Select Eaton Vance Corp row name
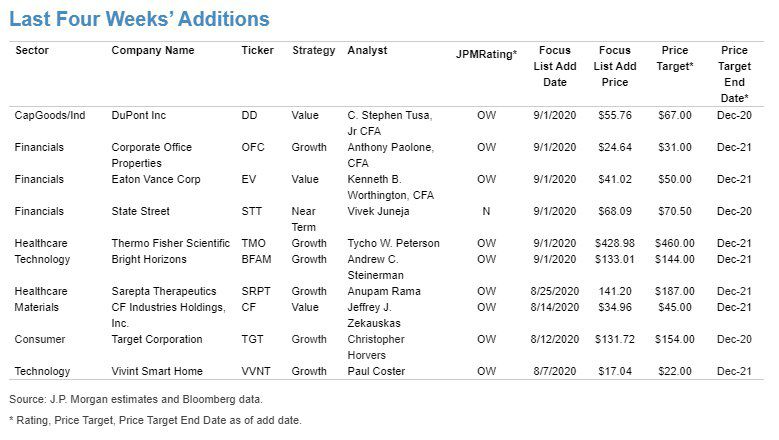The height and width of the screenshot is (440, 779). click(156, 179)
